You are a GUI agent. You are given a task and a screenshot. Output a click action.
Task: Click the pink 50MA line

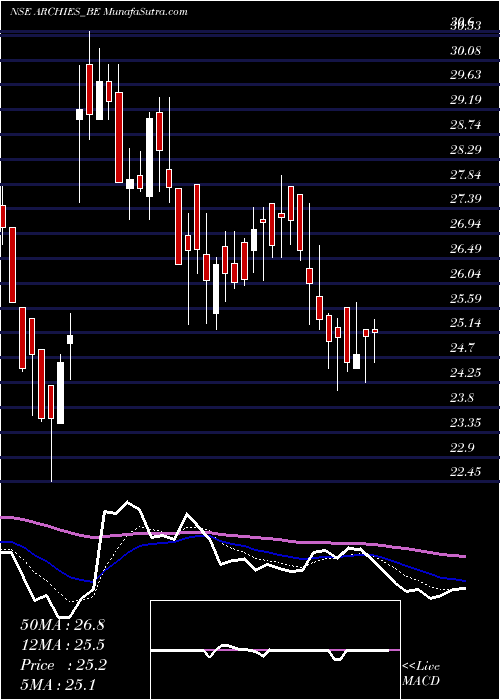[233, 535]
